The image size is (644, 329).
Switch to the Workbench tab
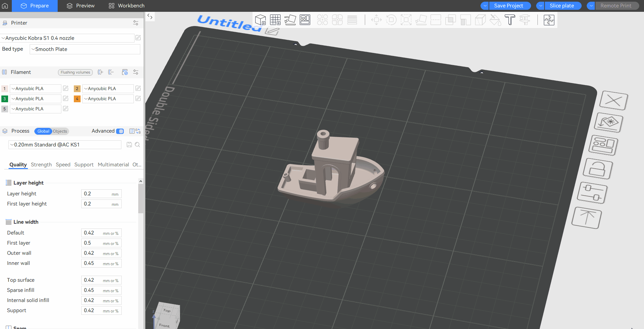tap(126, 6)
